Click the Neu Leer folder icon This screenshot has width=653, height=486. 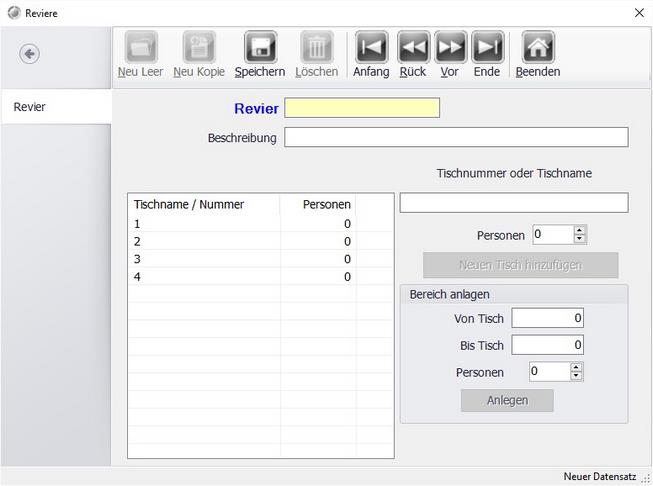click(141, 47)
